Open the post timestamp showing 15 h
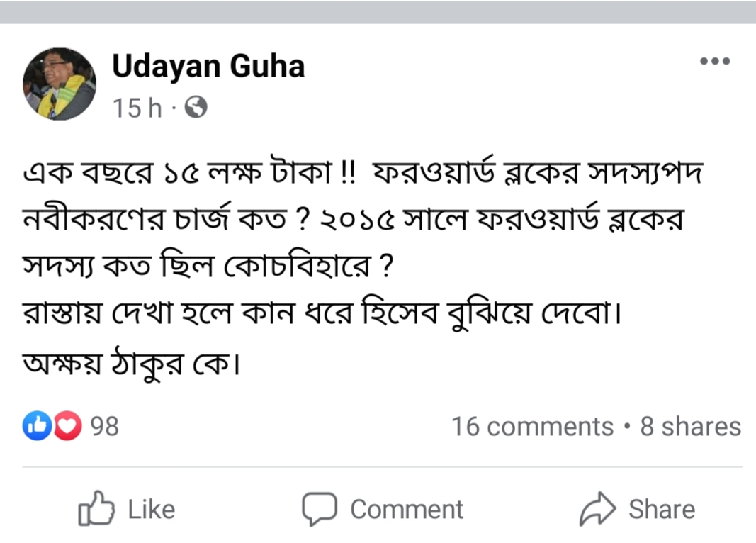 134,108
